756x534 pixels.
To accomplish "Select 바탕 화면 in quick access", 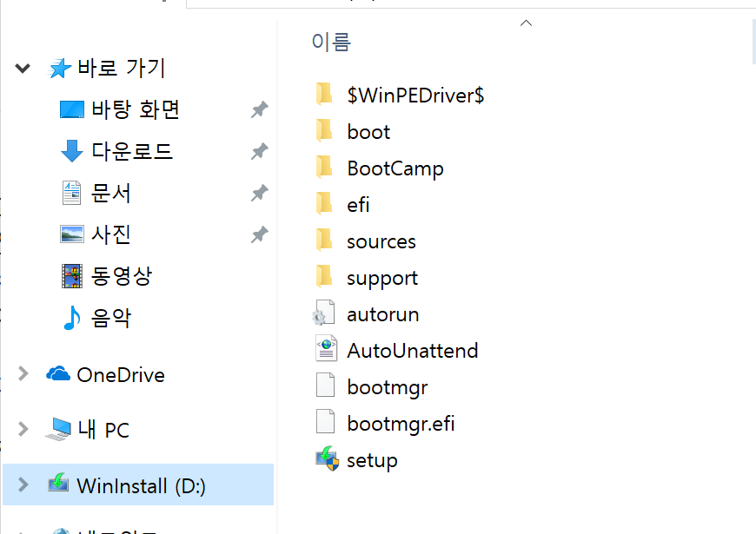I will tap(136, 109).
